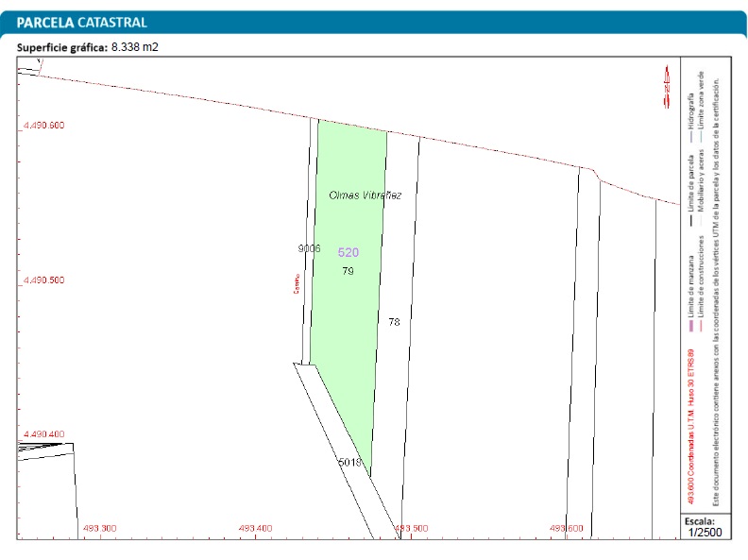Screen dimensions: 748x560
Task: Click the red Camino road label
Action: [x=296, y=283]
